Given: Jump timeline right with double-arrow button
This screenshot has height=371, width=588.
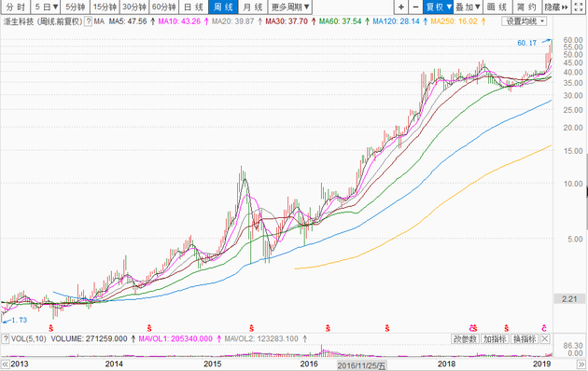Looking at the screenshot, I should tap(581, 364).
